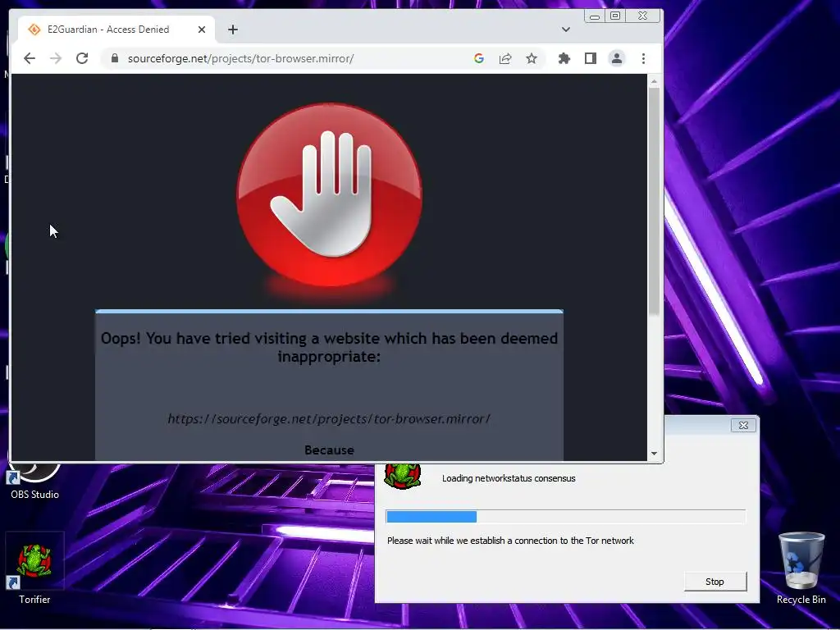Viewport: 840px width, 630px height.
Task: Click the frog icon in Tor dialog
Action: pos(402,476)
